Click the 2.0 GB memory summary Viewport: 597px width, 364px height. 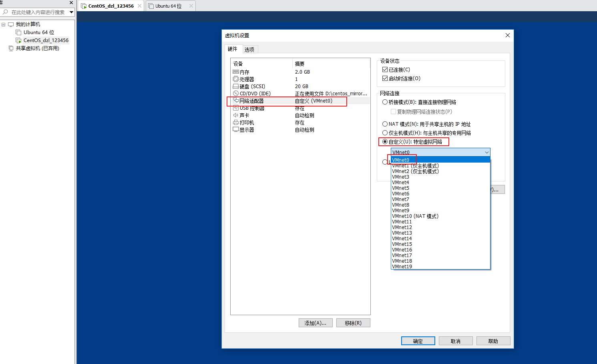point(302,72)
